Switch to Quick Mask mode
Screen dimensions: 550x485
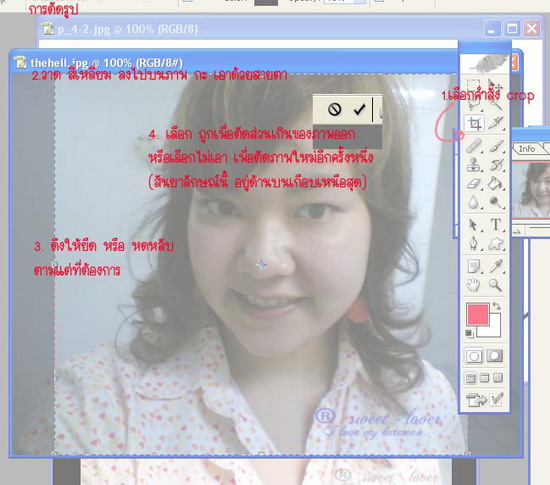[495, 356]
